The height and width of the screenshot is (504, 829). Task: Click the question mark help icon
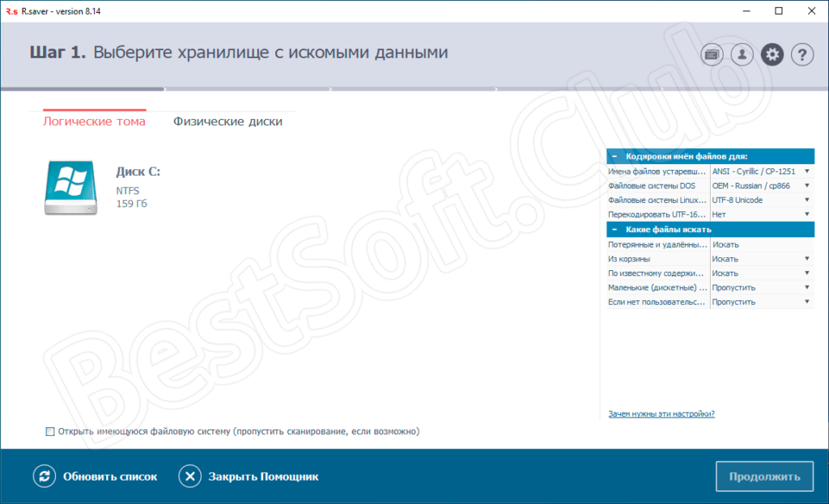coord(801,55)
